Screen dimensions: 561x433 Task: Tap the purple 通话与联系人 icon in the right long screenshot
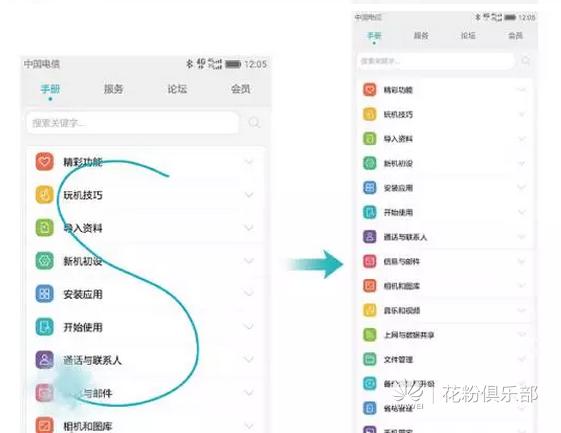(370, 237)
